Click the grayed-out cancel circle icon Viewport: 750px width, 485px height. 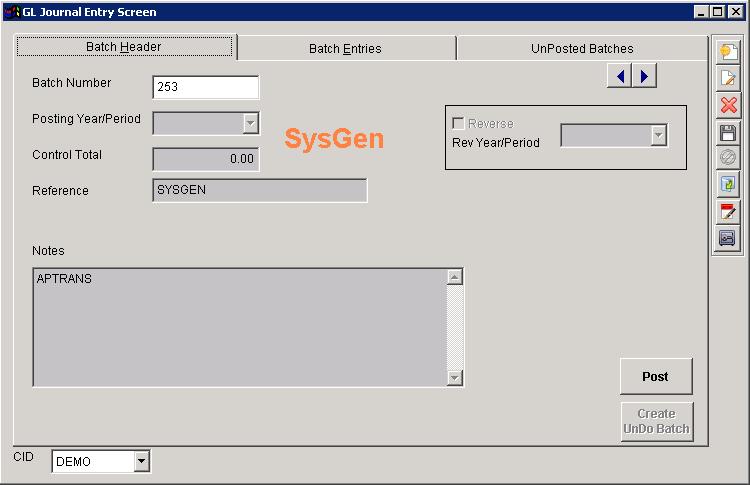tap(728, 158)
